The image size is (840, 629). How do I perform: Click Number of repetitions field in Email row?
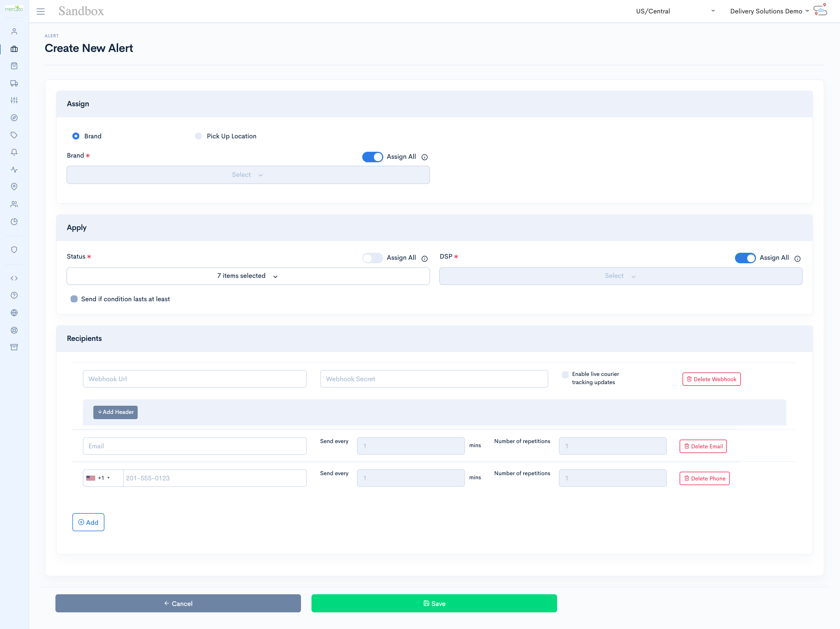pyautogui.click(x=612, y=446)
